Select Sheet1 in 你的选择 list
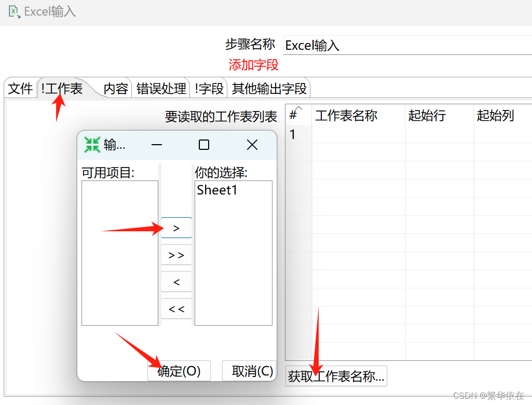 click(x=217, y=190)
